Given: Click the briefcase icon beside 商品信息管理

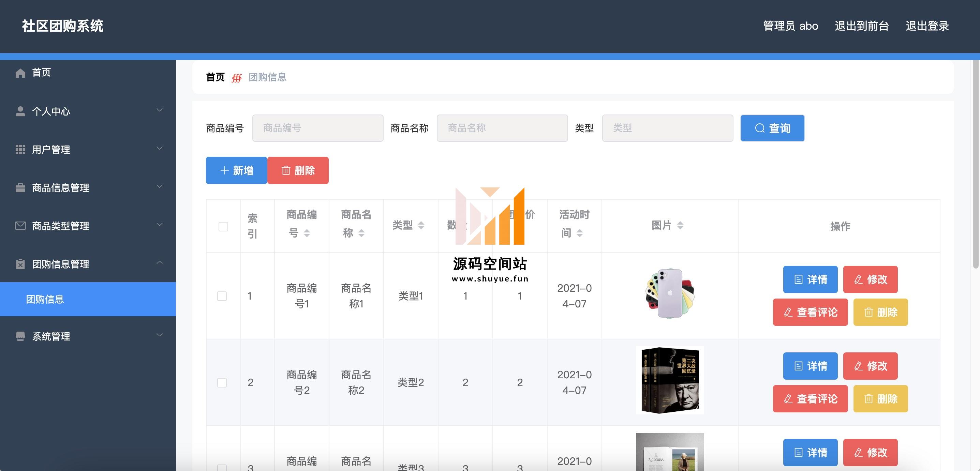Looking at the screenshot, I should [20, 187].
